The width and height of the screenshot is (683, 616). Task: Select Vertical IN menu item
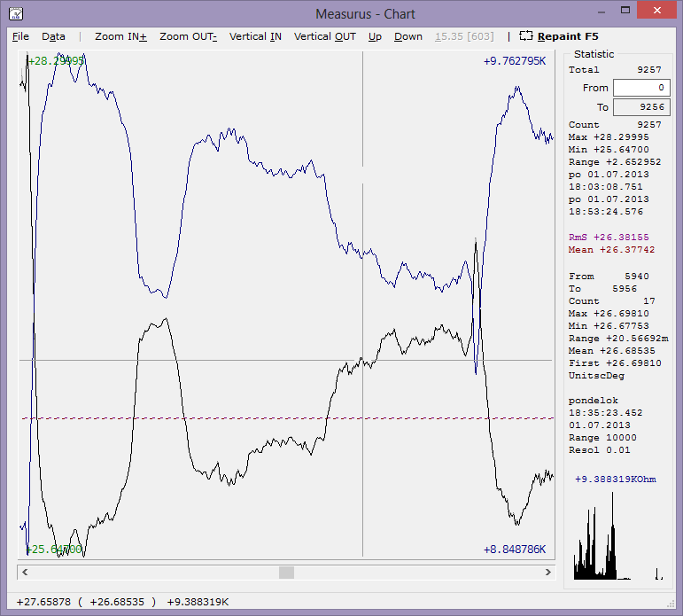click(255, 36)
